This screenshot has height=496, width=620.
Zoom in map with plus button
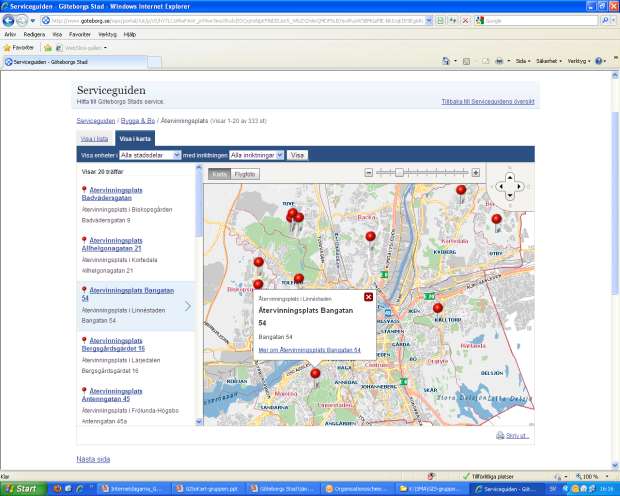(x=476, y=172)
